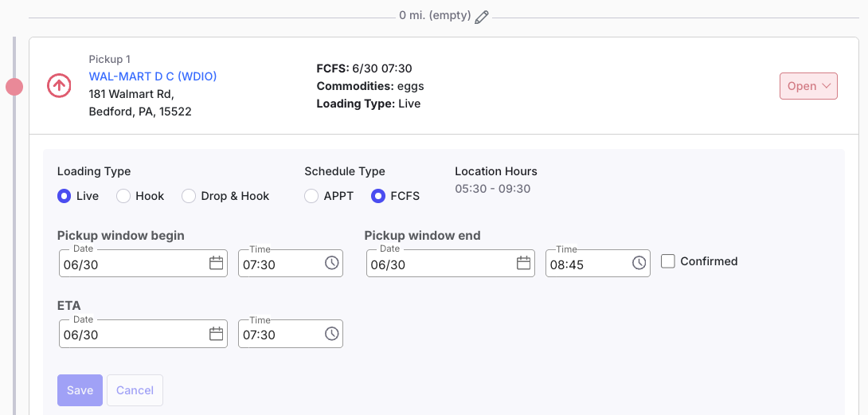Open clock picker for pickup begin time
The height and width of the screenshot is (415, 868).
[331, 263]
